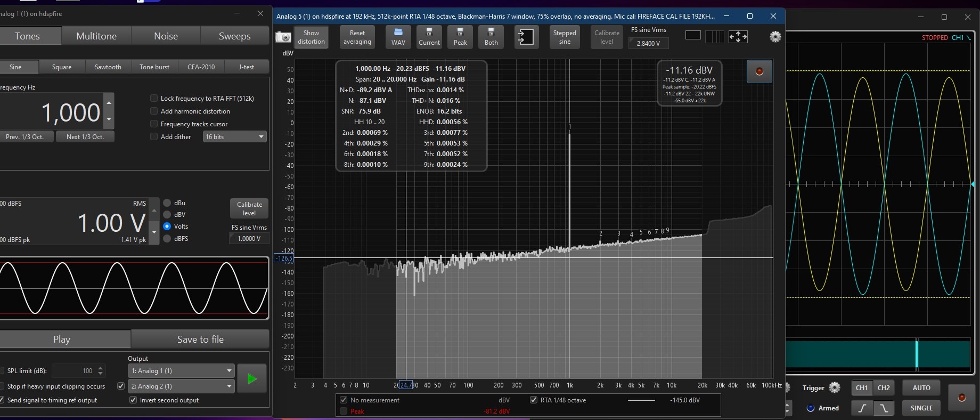Set scope trigger mode to SINGLE
This screenshot has width=980, height=420.
point(921,408)
